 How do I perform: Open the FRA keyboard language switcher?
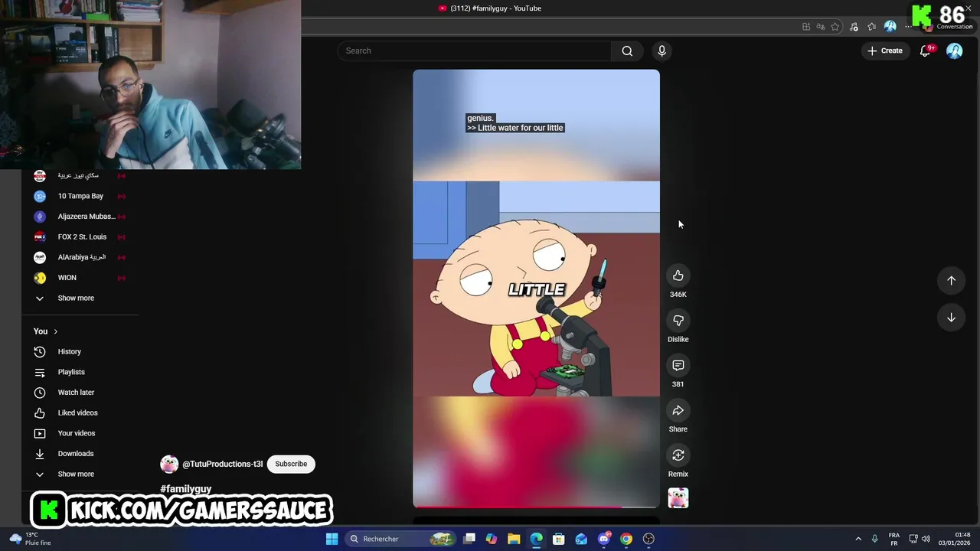pyautogui.click(x=893, y=539)
